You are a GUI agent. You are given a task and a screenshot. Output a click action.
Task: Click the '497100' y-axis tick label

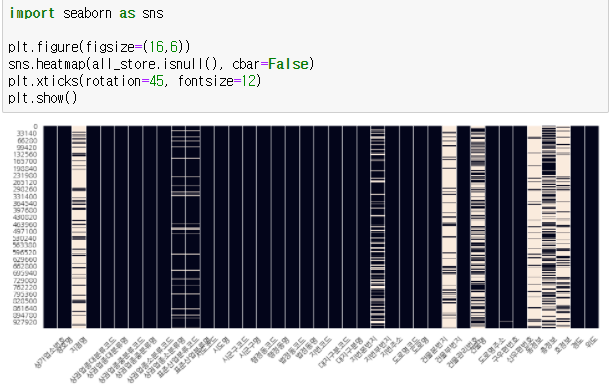(25, 231)
